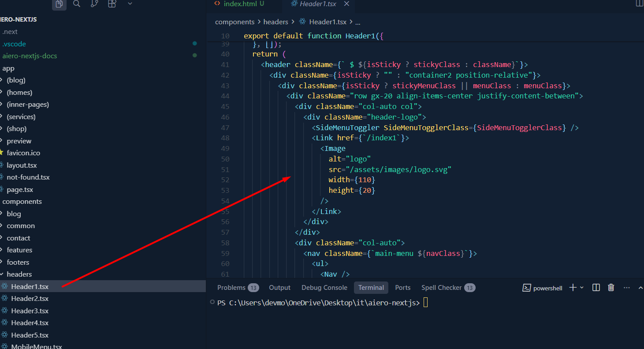Click the powershell terminal icon
Viewport: 644px width, 349px height.
526,288
